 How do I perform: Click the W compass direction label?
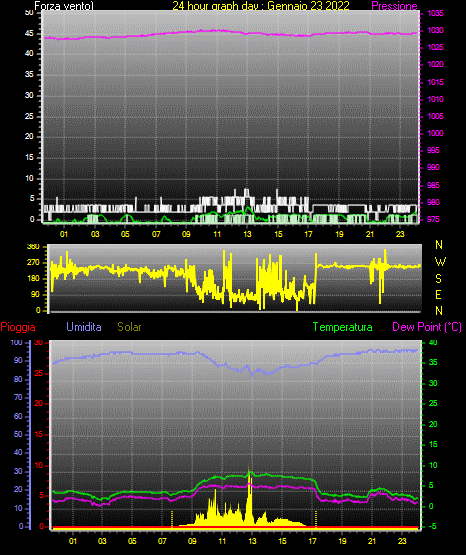(440, 262)
